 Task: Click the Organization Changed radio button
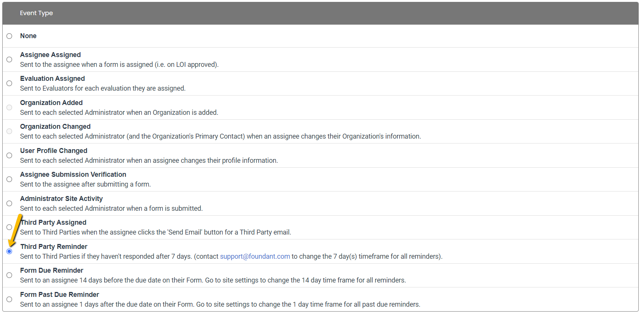point(9,131)
